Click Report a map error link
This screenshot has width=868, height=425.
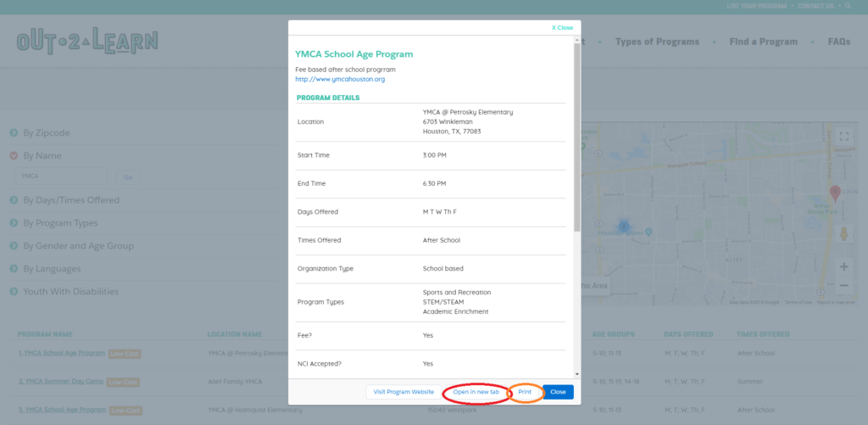(836, 303)
